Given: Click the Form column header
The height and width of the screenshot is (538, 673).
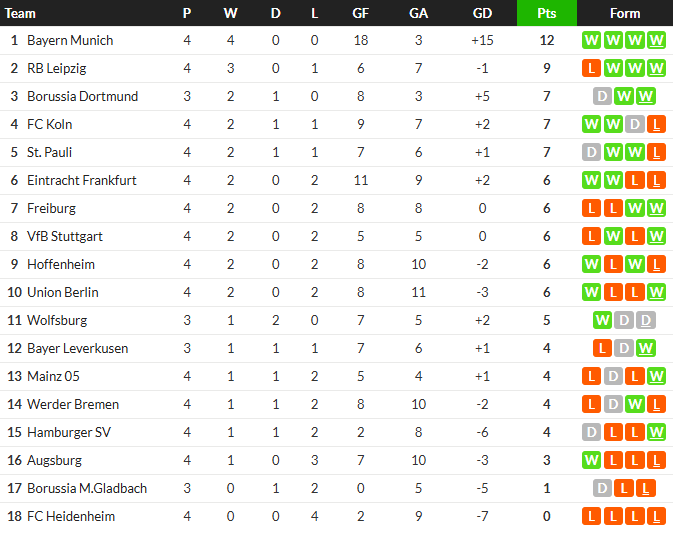Looking at the screenshot, I should click(x=624, y=13).
